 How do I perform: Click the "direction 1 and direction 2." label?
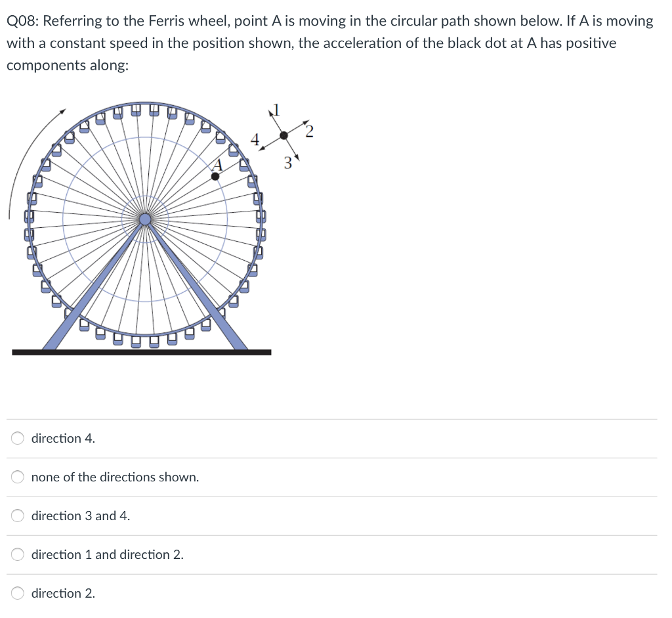(108, 554)
